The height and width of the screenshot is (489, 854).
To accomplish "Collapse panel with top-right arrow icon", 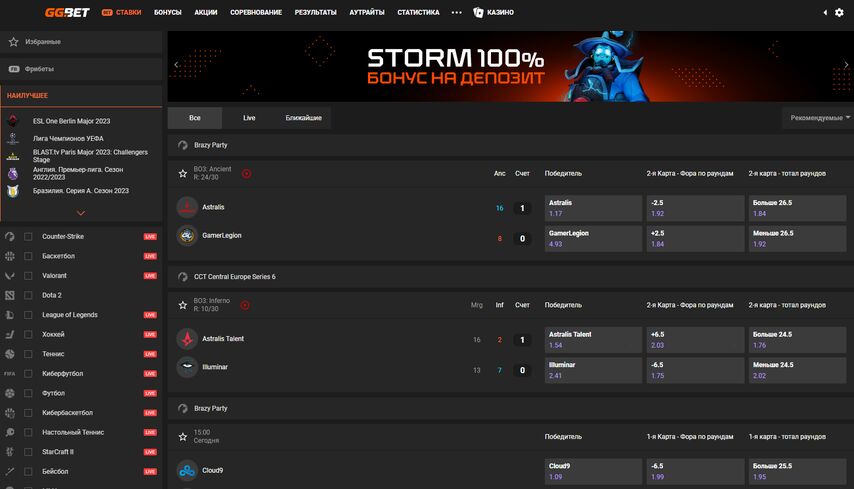I will [x=825, y=12].
